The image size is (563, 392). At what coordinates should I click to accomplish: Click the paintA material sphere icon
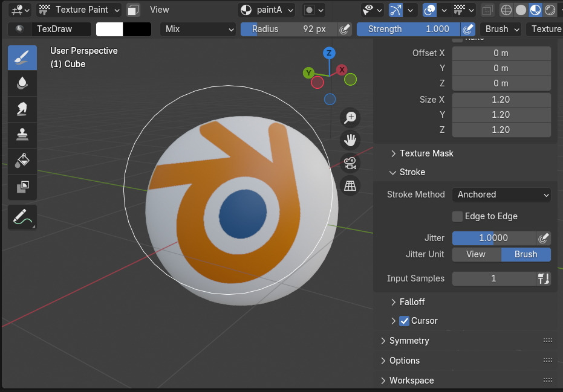(246, 10)
